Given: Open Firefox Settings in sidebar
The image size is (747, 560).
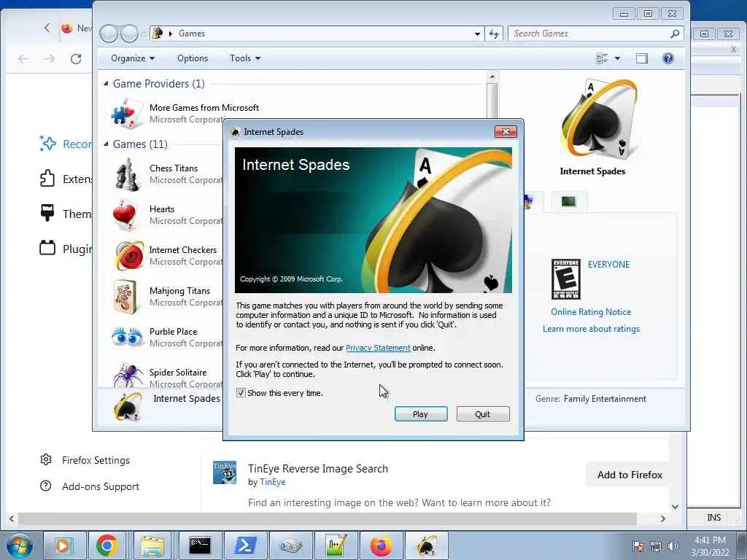Looking at the screenshot, I should [x=85, y=460].
